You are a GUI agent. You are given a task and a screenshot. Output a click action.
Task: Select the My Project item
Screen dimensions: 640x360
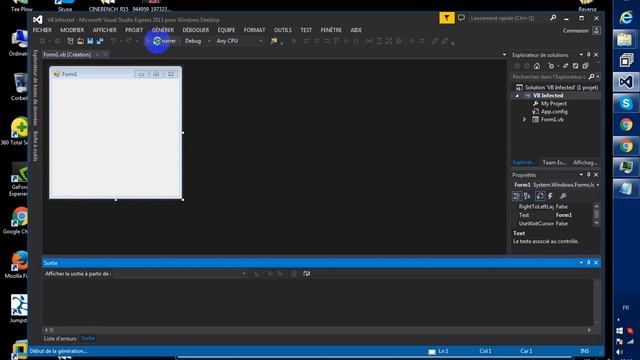(x=553, y=104)
